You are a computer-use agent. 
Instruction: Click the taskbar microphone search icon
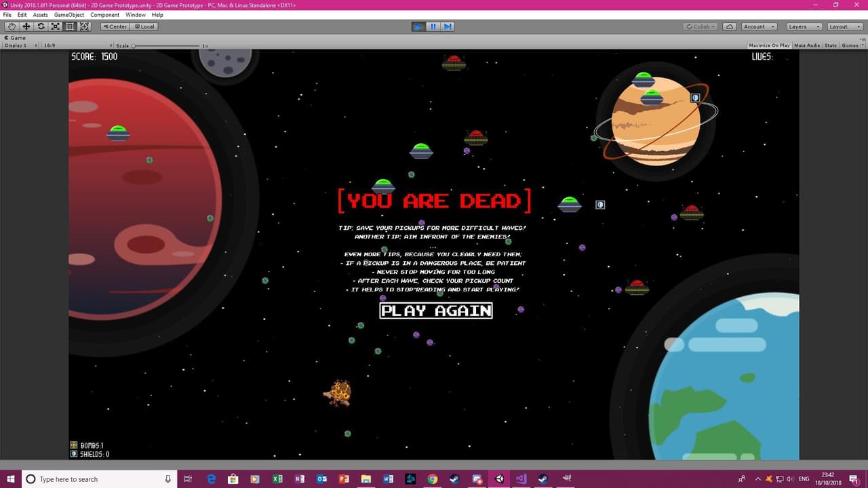pyautogui.click(x=168, y=479)
